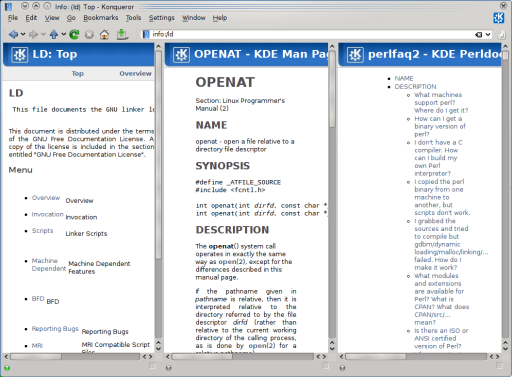Toggle the LD pane link-view checkbox

152,366
